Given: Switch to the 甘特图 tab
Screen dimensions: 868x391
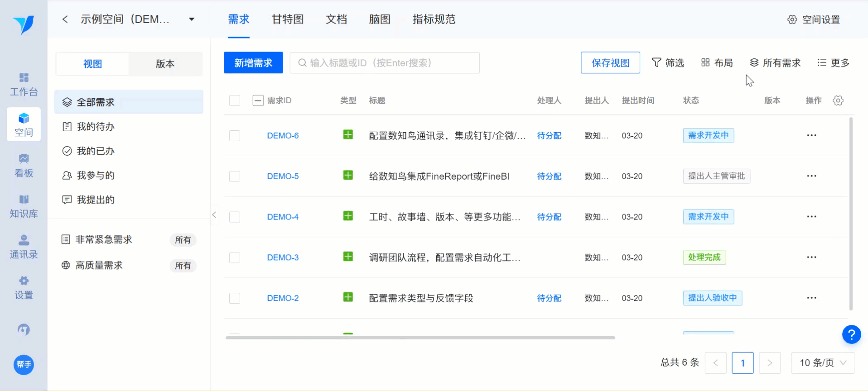Looking at the screenshot, I should point(287,19).
